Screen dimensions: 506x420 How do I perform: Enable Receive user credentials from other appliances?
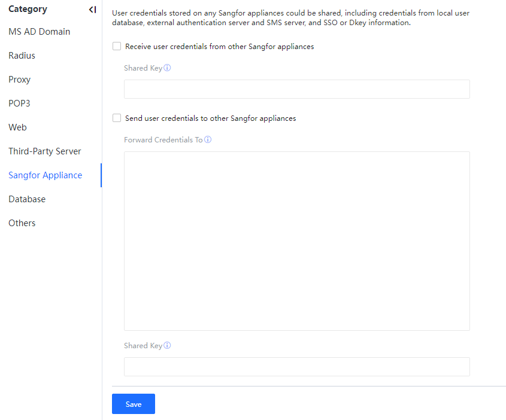coord(117,46)
